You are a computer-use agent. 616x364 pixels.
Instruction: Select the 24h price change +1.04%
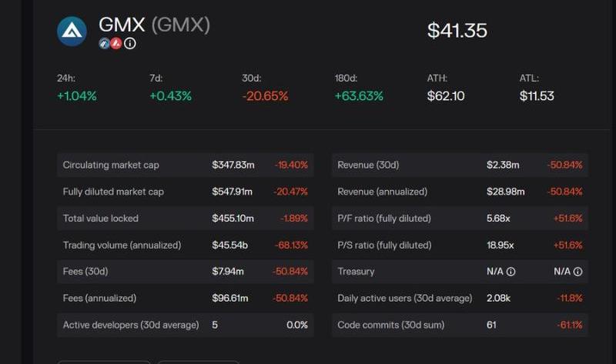[x=77, y=96]
